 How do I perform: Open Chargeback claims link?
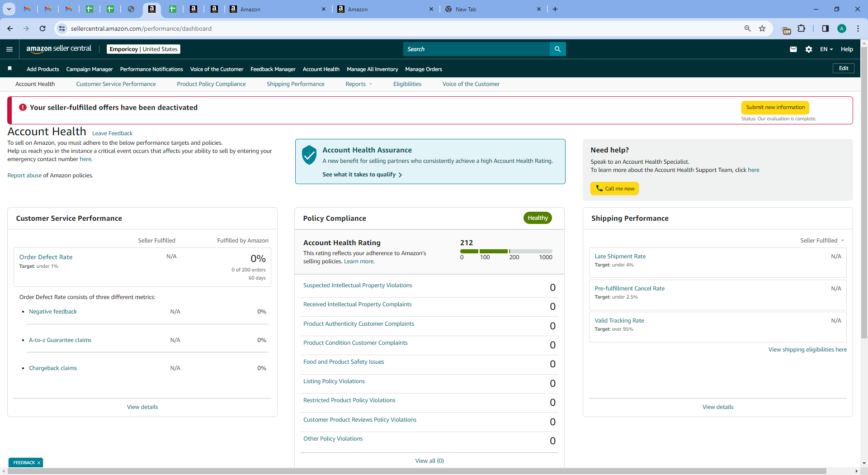tap(53, 368)
